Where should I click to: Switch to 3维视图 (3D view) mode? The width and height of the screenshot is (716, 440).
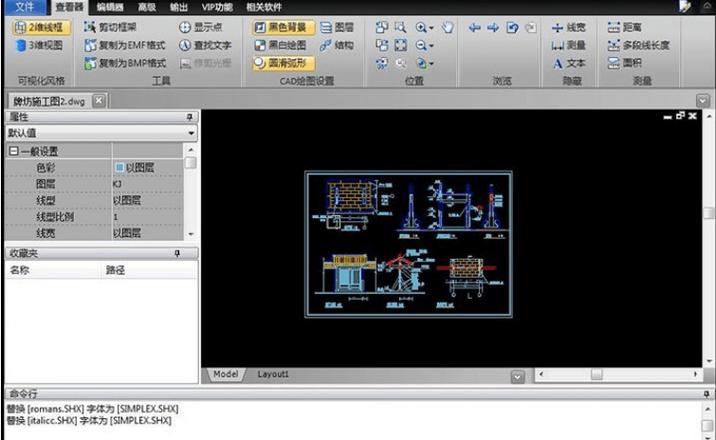pos(40,45)
